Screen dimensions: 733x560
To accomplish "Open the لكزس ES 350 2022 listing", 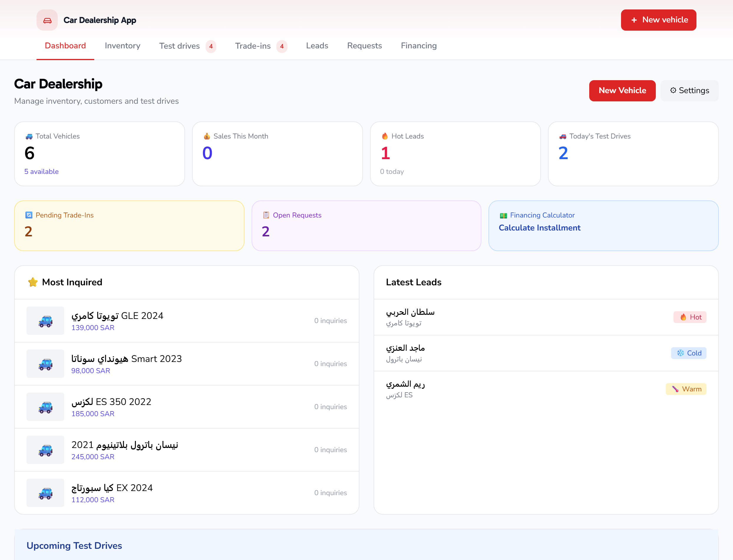I will point(186,407).
